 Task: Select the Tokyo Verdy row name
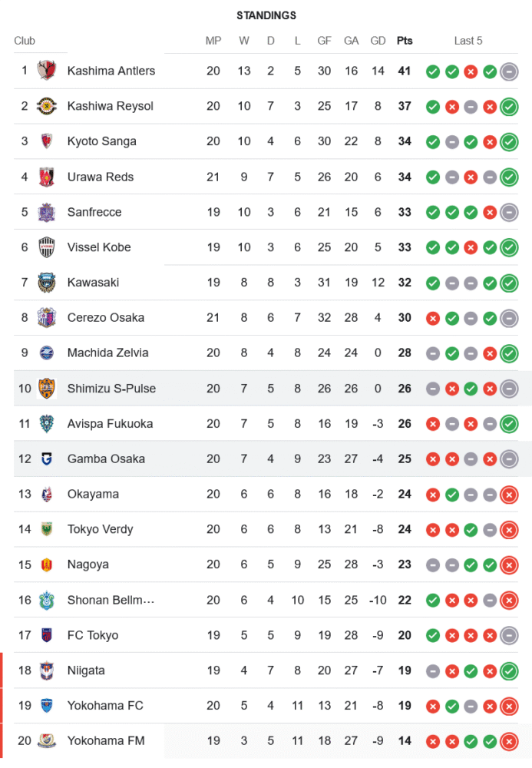coord(100,529)
